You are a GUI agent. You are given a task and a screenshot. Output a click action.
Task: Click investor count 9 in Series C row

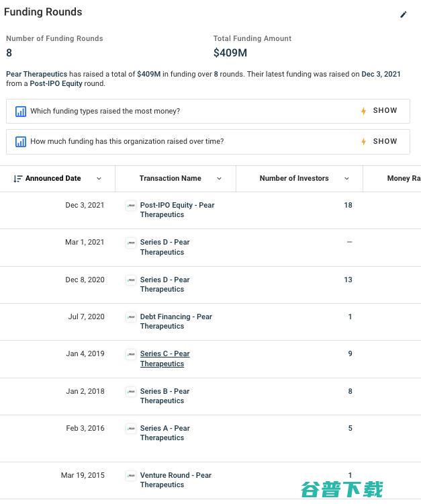(x=350, y=354)
